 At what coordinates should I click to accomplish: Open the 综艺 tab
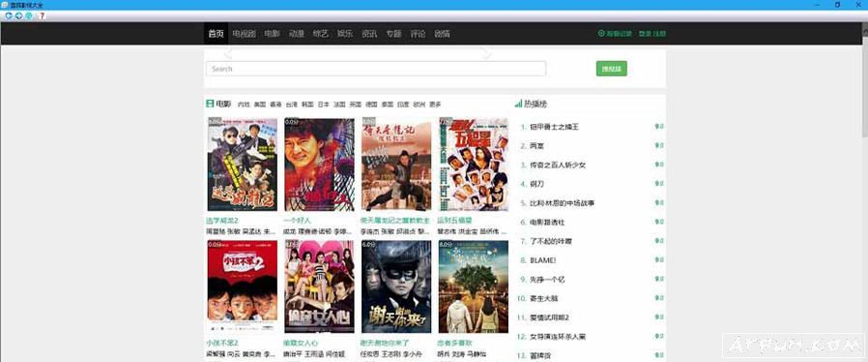pyautogui.click(x=321, y=34)
